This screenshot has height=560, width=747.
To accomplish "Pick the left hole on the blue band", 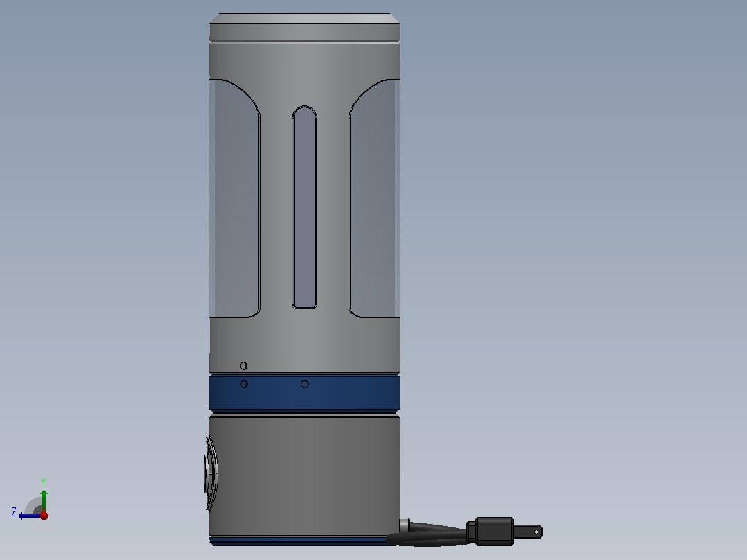I will [244, 384].
